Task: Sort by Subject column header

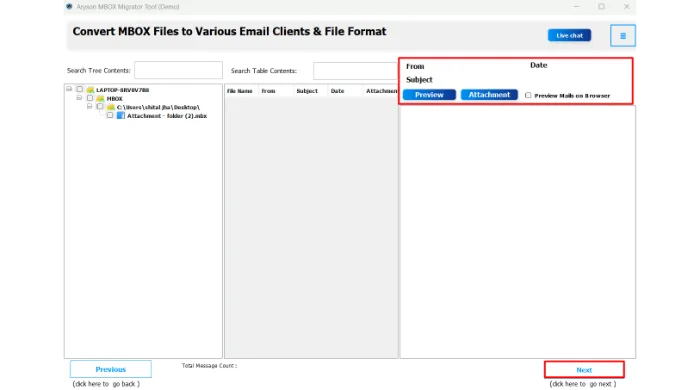Action: pyautogui.click(x=310, y=91)
